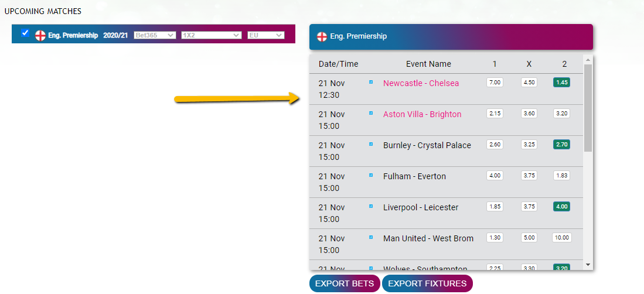
Task: Click the blue icon beside Aston Villa - Brighton
Action: click(x=371, y=113)
